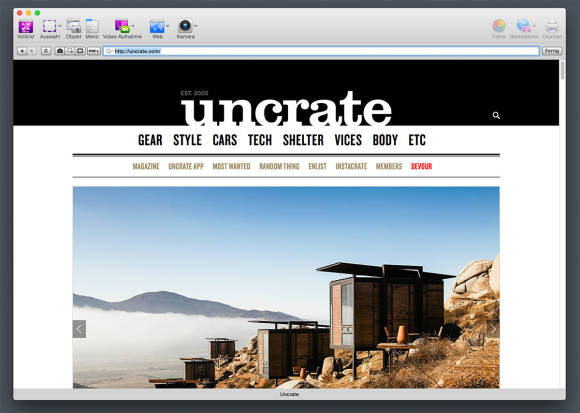Click the desert cabins hero image
This screenshot has height=413, width=580.
coord(286,287)
